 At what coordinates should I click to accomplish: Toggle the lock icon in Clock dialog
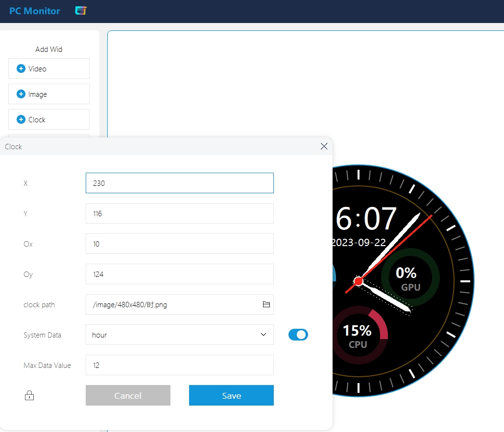click(x=29, y=395)
